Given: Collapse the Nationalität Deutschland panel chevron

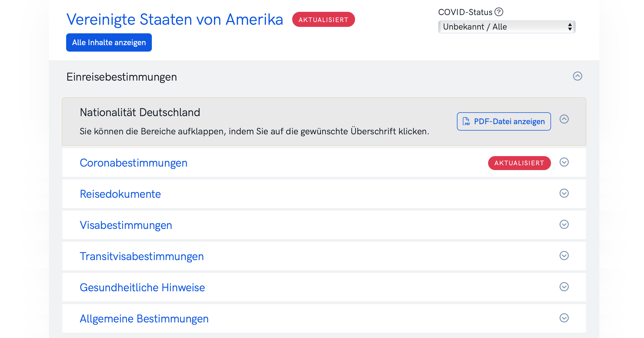Looking at the screenshot, I should click(564, 119).
